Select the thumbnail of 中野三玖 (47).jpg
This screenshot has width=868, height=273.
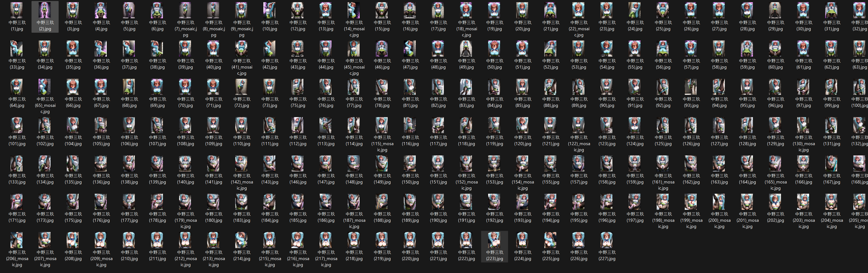410,49
